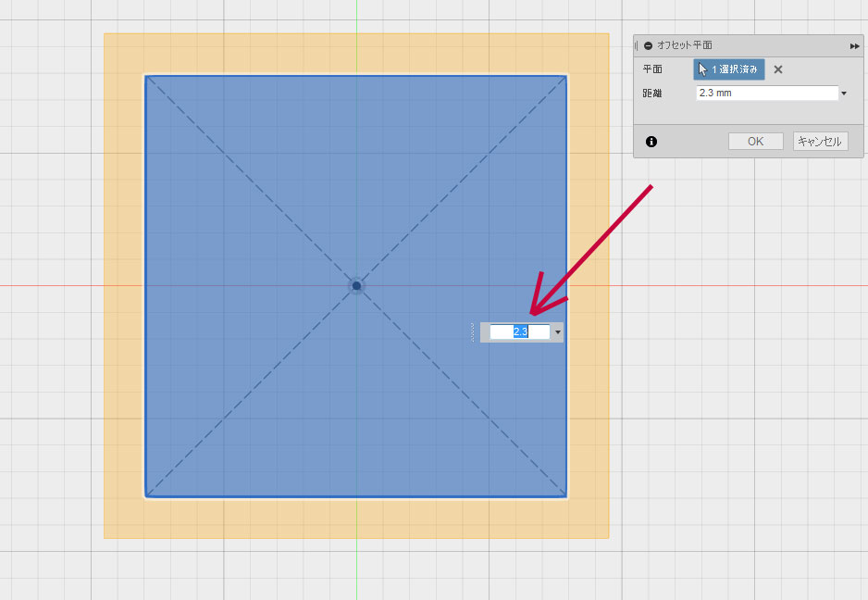Collapse the オフセット平面 dialog with minus icon
Image resolution: width=868 pixels, height=600 pixels.
(x=648, y=45)
